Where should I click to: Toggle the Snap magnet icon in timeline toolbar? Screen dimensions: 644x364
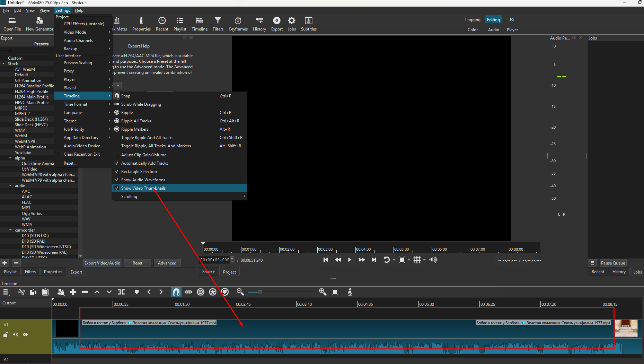coord(176,292)
